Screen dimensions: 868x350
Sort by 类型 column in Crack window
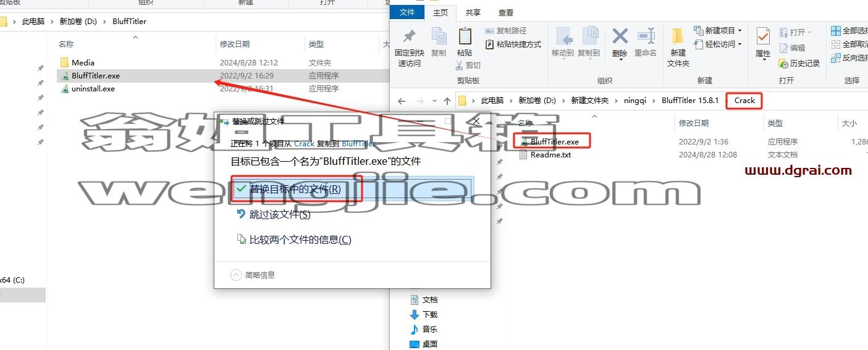click(775, 123)
